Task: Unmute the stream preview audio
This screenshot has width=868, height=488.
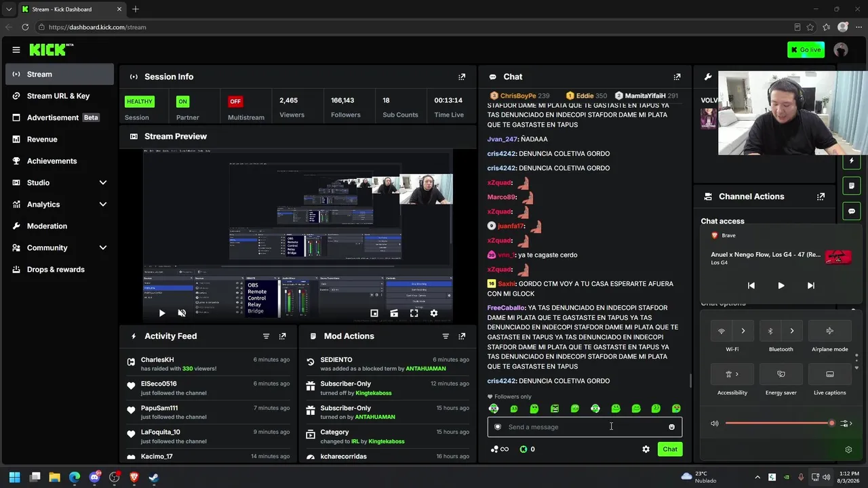Action: [x=182, y=313]
